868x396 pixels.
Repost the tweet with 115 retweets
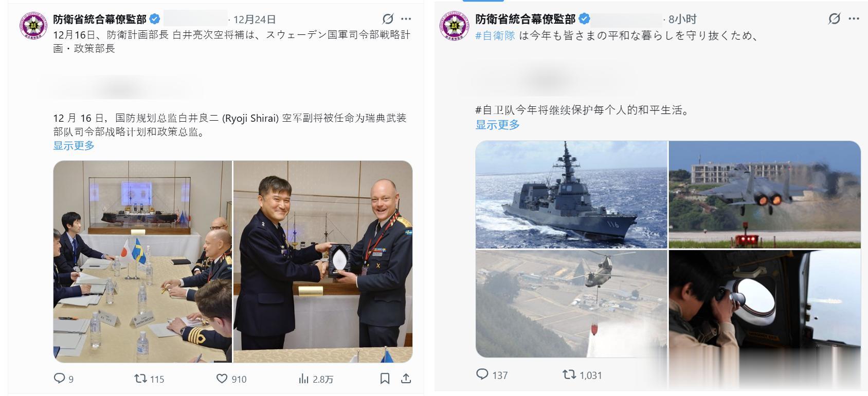pyautogui.click(x=140, y=379)
